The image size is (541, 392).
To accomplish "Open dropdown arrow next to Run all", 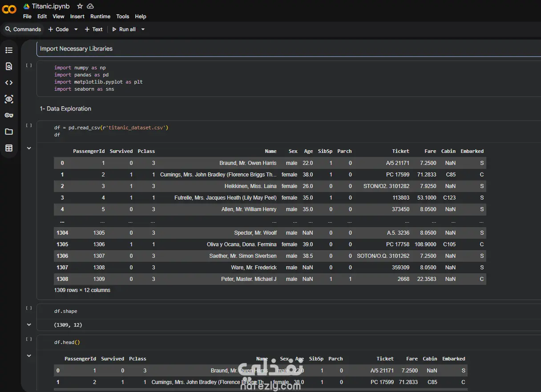I will [143, 29].
